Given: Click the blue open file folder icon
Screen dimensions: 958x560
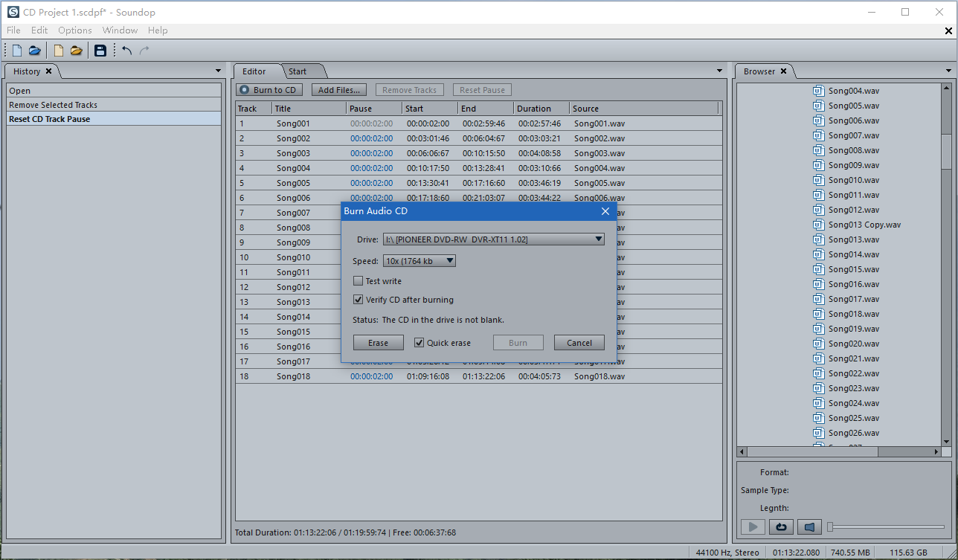Looking at the screenshot, I should [x=34, y=51].
